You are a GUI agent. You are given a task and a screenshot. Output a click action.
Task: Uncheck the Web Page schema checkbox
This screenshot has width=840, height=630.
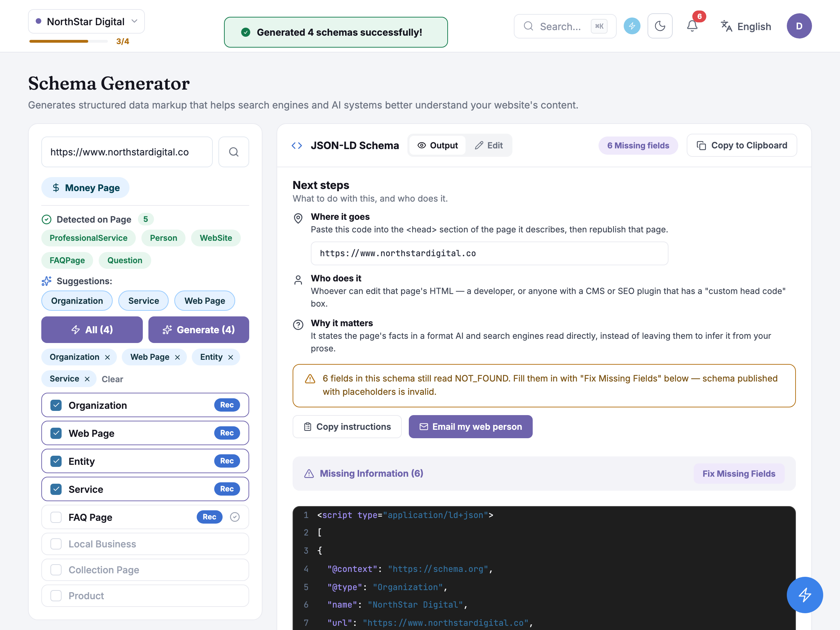(56, 433)
